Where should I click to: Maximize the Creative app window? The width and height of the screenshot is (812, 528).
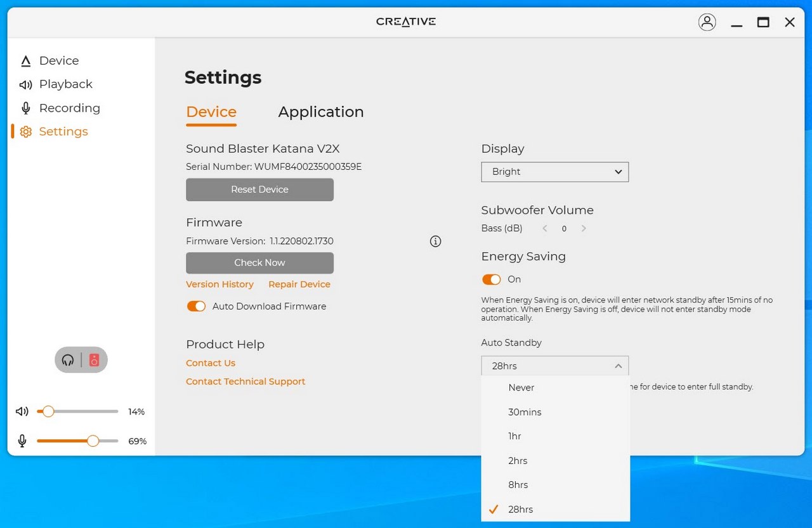[763, 22]
